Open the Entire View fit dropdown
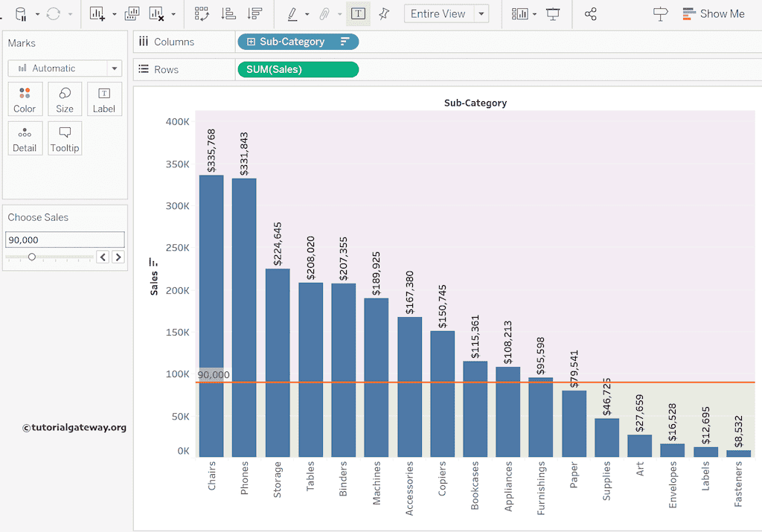This screenshot has height=532, width=762. (x=481, y=13)
